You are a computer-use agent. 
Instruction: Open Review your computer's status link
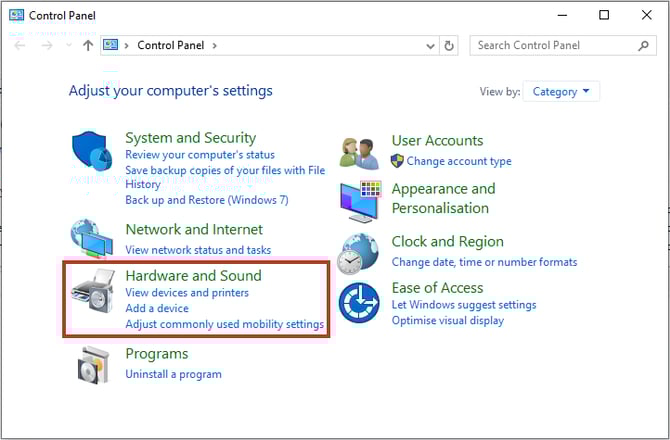pyautogui.click(x=200, y=155)
